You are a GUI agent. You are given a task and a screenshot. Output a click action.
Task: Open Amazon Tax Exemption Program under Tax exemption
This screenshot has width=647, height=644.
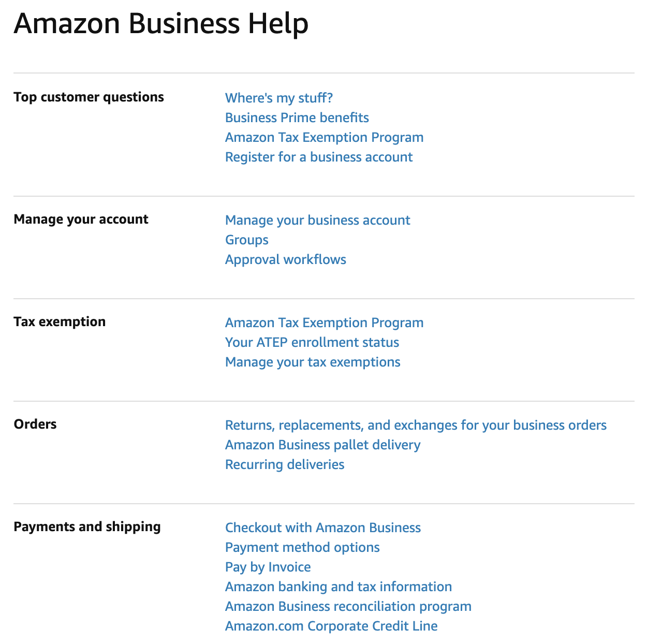[x=324, y=323]
